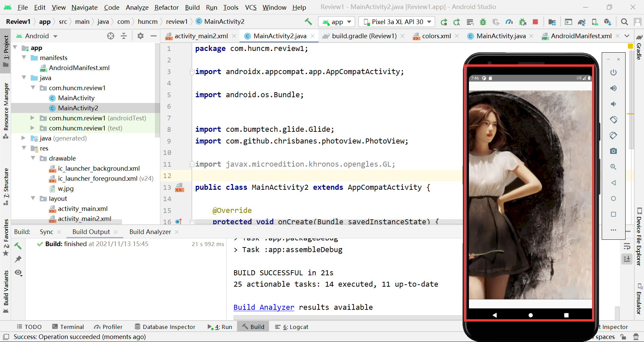Toggle the Build Variants side tab
Screen dimensions: 644x342
(6, 291)
